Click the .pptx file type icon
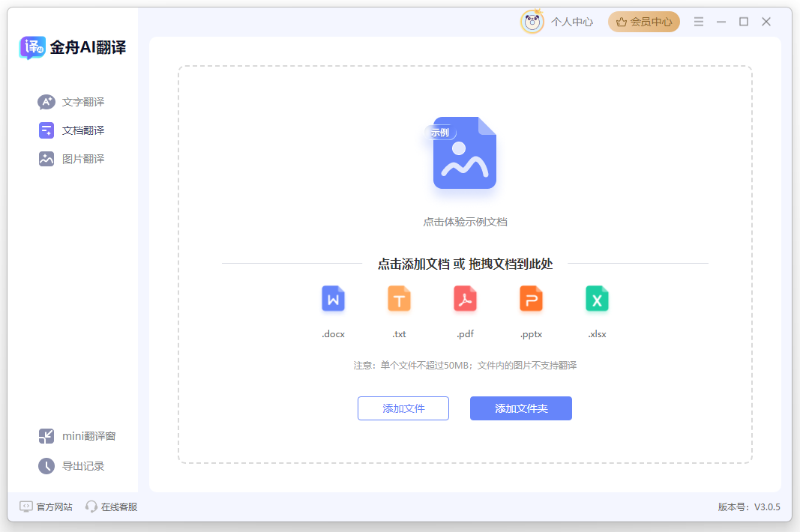The width and height of the screenshot is (800, 532). pyautogui.click(x=531, y=298)
